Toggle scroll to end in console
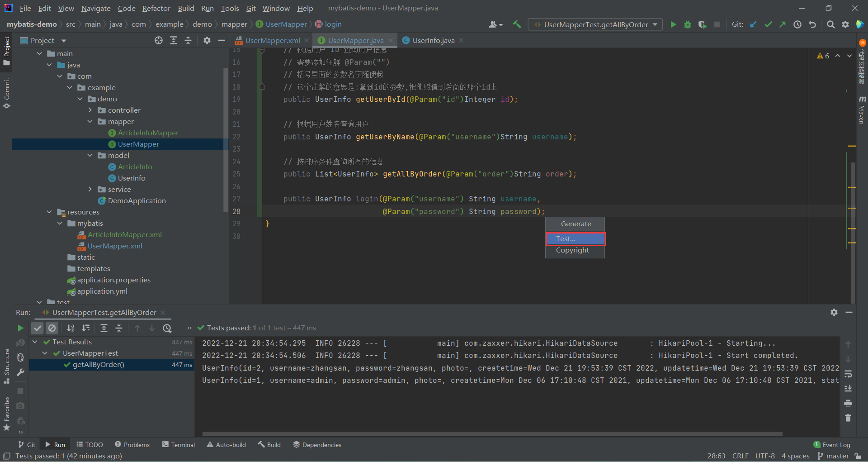The image size is (868, 462). [x=848, y=389]
